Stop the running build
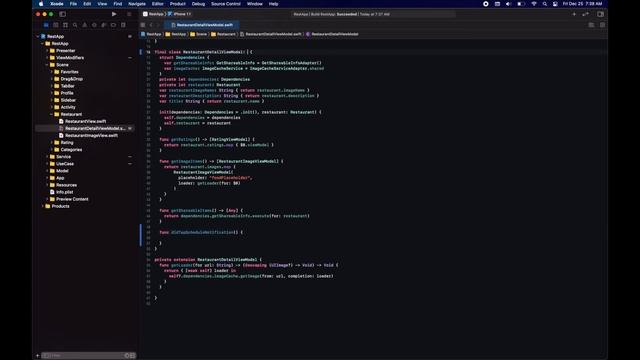Viewport: 640px width, 360px height. pyautogui.click(x=129, y=14)
